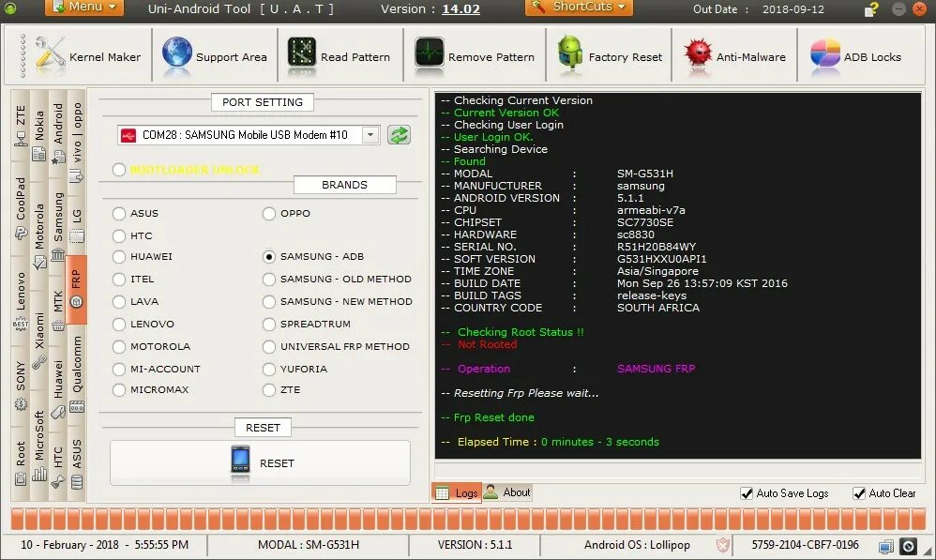Open the Lenovo side tab

click(x=21, y=300)
